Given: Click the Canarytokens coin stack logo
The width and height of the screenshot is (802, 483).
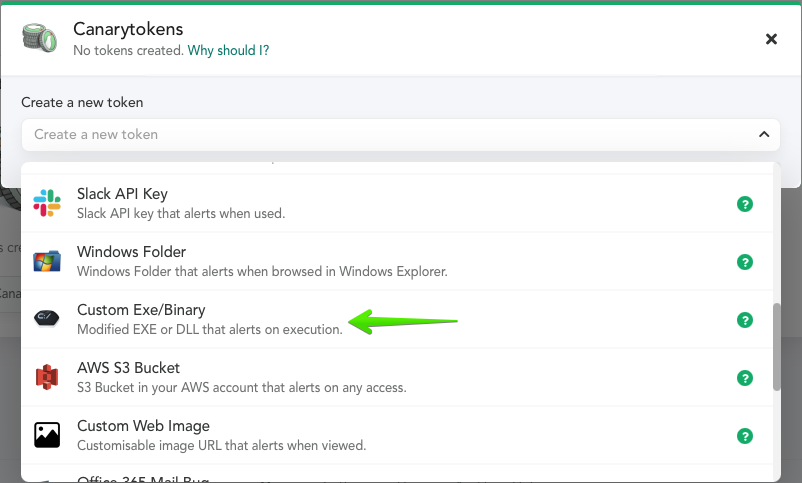Looking at the screenshot, I should pyautogui.click(x=39, y=38).
